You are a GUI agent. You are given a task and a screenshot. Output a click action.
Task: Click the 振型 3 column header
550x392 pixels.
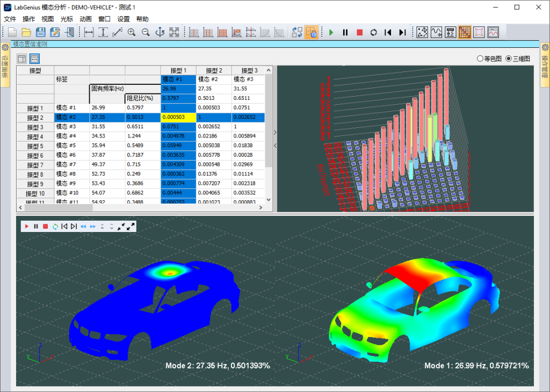249,70
